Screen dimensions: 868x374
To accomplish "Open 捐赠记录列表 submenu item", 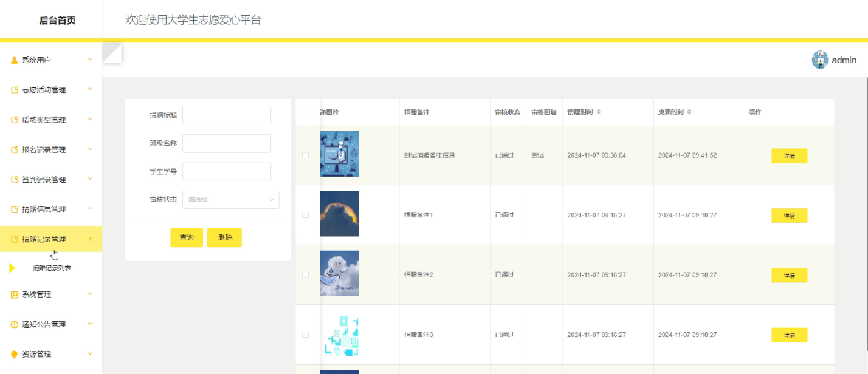I will [52, 268].
